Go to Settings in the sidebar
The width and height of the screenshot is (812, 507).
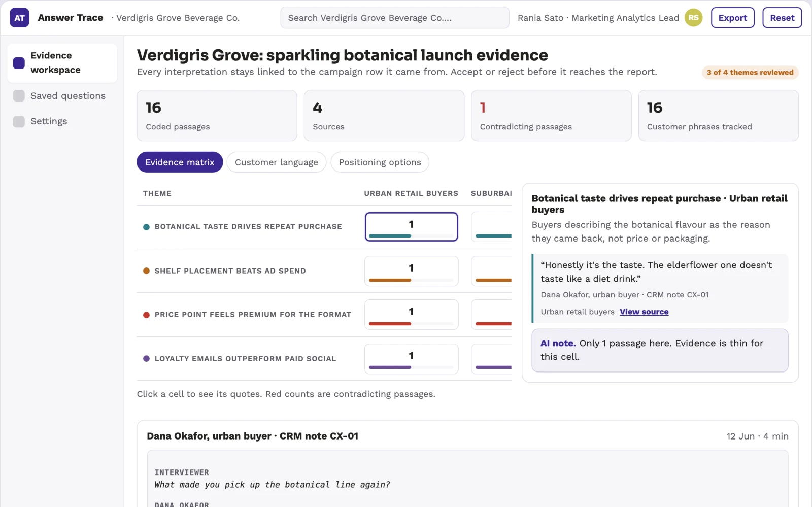[x=62, y=121]
